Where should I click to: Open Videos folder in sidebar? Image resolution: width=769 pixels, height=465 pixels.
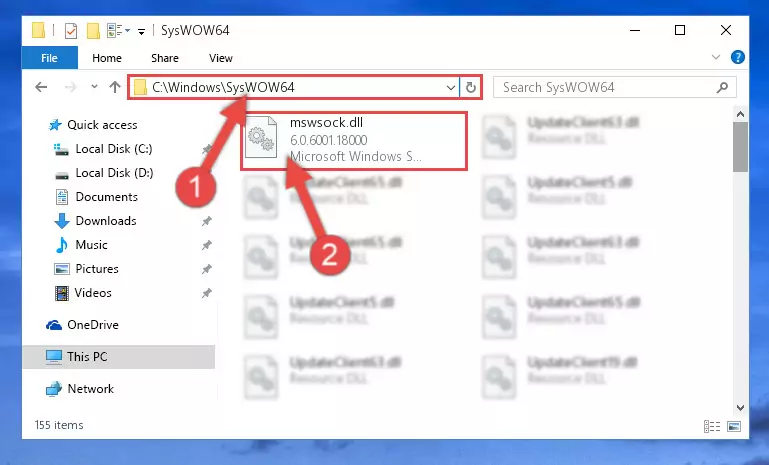point(93,293)
